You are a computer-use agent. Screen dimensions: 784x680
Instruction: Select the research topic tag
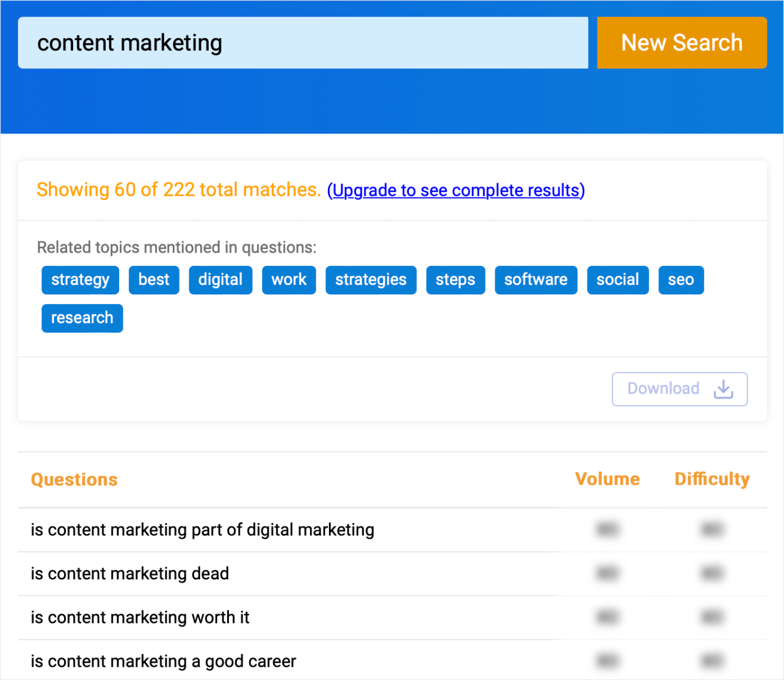82,318
